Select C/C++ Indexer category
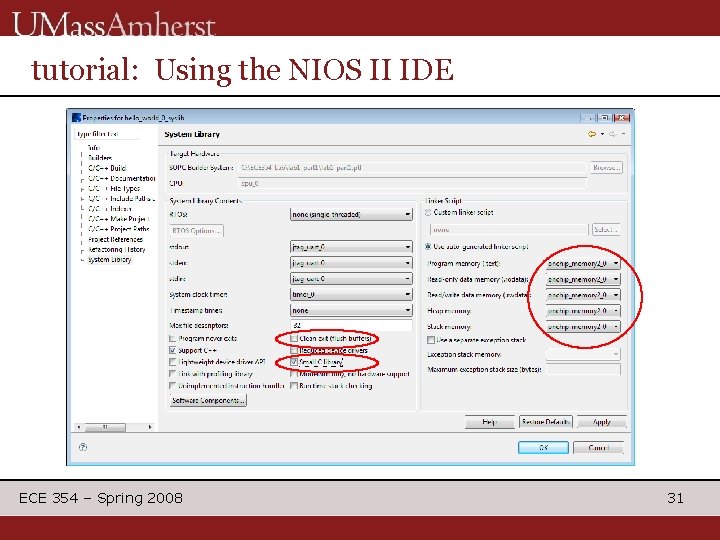 110,208
